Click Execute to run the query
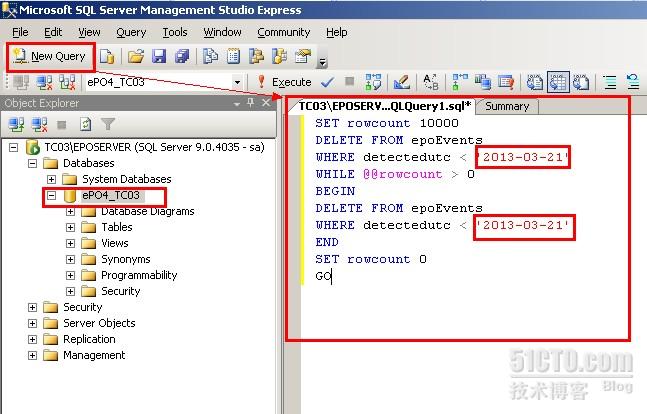647x414 pixels. 284,82
